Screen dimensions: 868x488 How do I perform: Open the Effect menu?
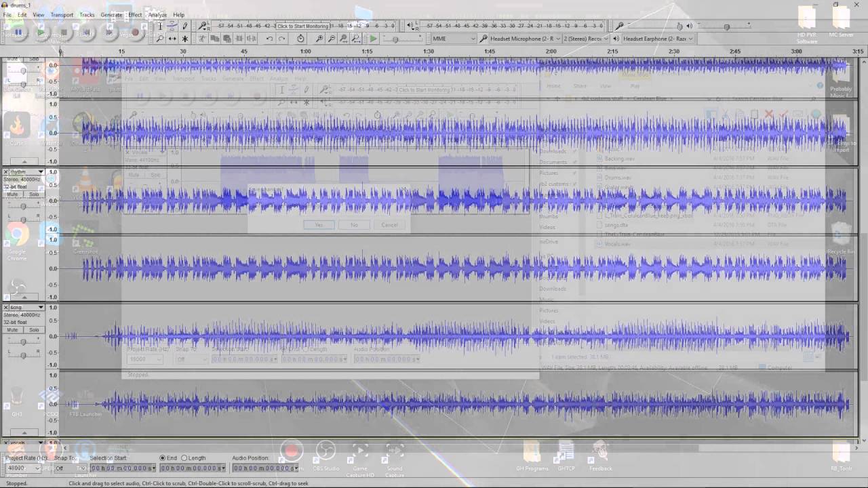point(135,14)
